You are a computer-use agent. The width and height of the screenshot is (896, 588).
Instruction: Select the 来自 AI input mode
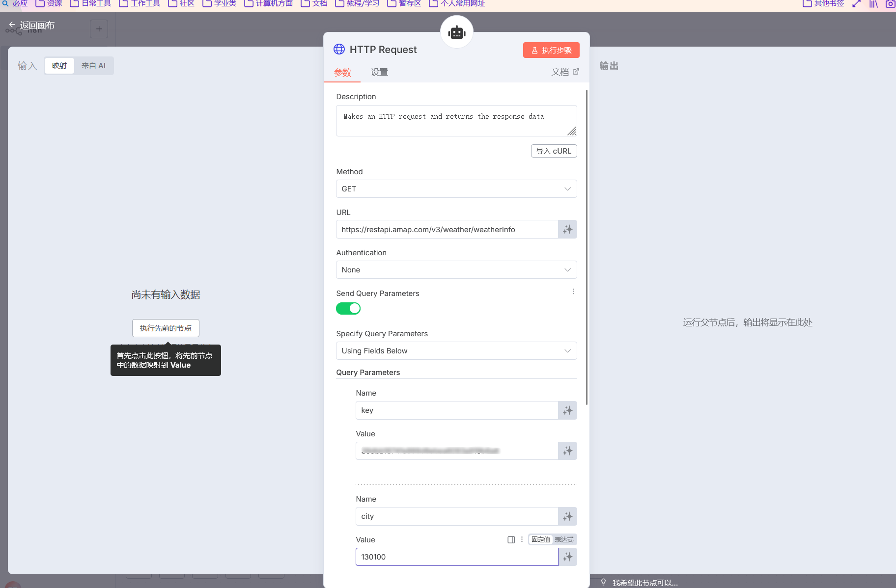click(x=93, y=66)
